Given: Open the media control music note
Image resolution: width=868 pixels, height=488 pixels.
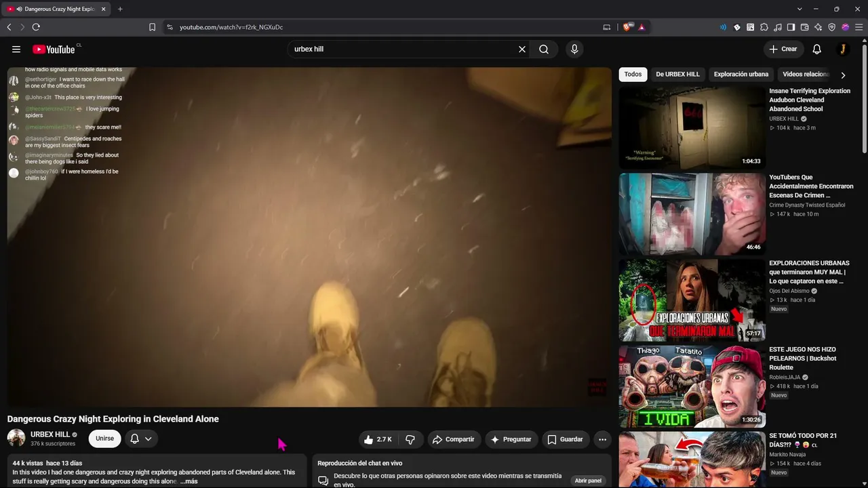Looking at the screenshot, I should (778, 27).
